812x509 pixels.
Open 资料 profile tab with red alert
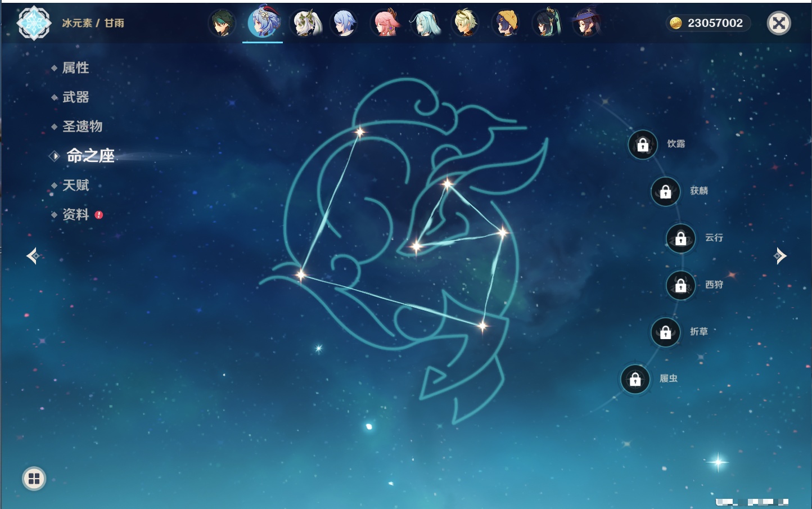coord(75,214)
